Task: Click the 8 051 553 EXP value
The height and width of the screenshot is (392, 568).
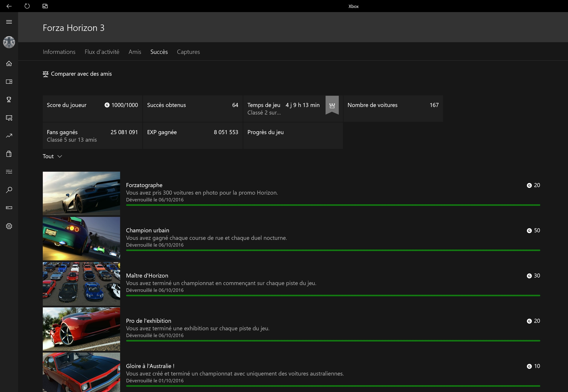Action: click(x=226, y=132)
